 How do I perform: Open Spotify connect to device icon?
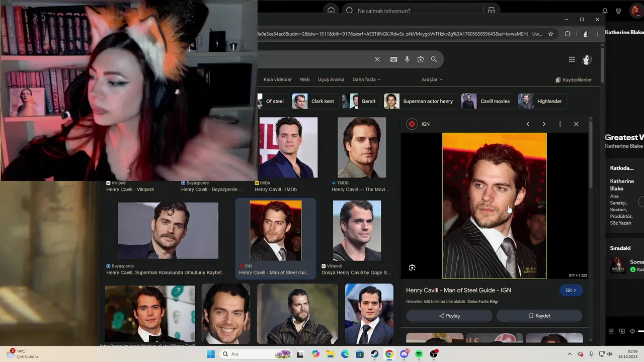tap(622, 331)
